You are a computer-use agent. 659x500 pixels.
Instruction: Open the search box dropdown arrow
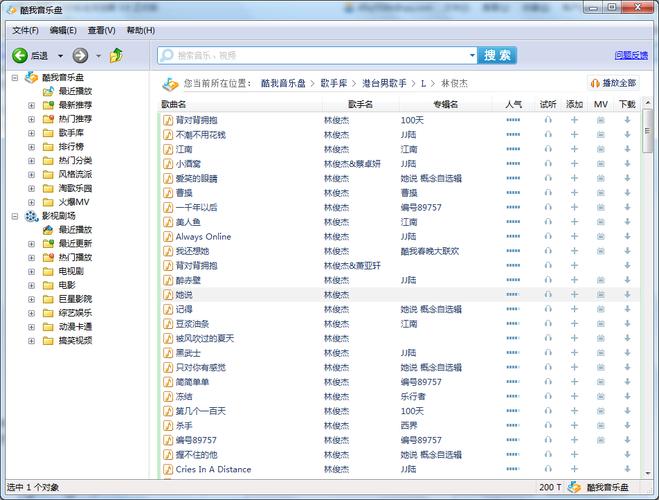tap(472, 55)
